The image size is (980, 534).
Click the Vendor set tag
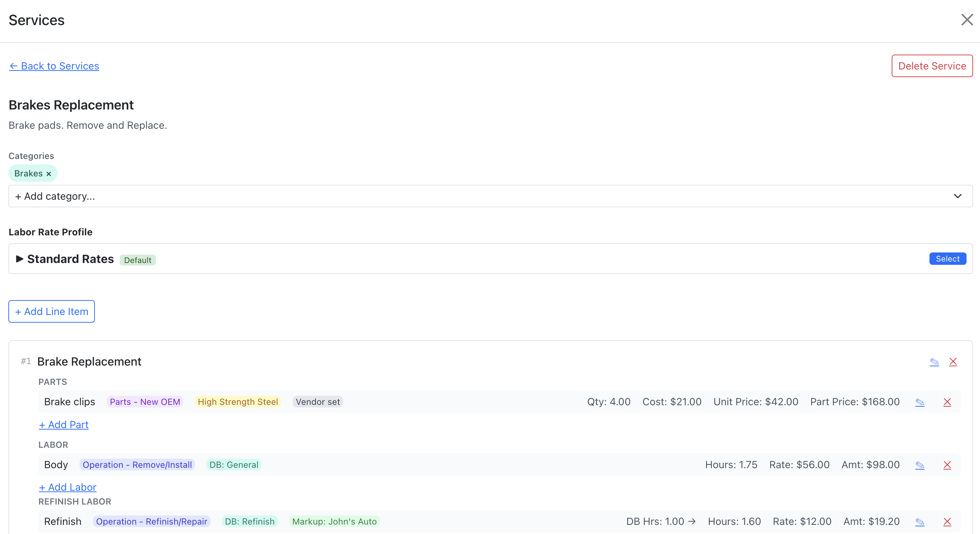click(x=318, y=402)
